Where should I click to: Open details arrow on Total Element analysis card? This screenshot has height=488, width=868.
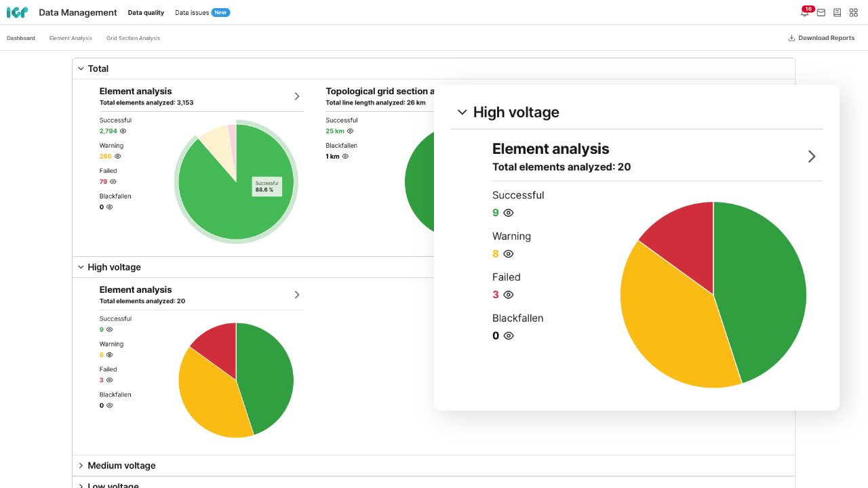click(296, 96)
